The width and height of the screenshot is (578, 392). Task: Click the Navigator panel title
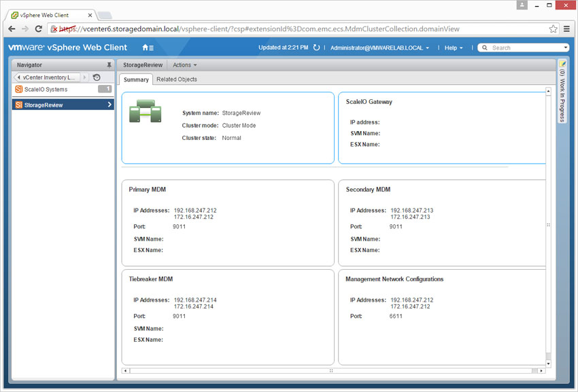click(29, 65)
